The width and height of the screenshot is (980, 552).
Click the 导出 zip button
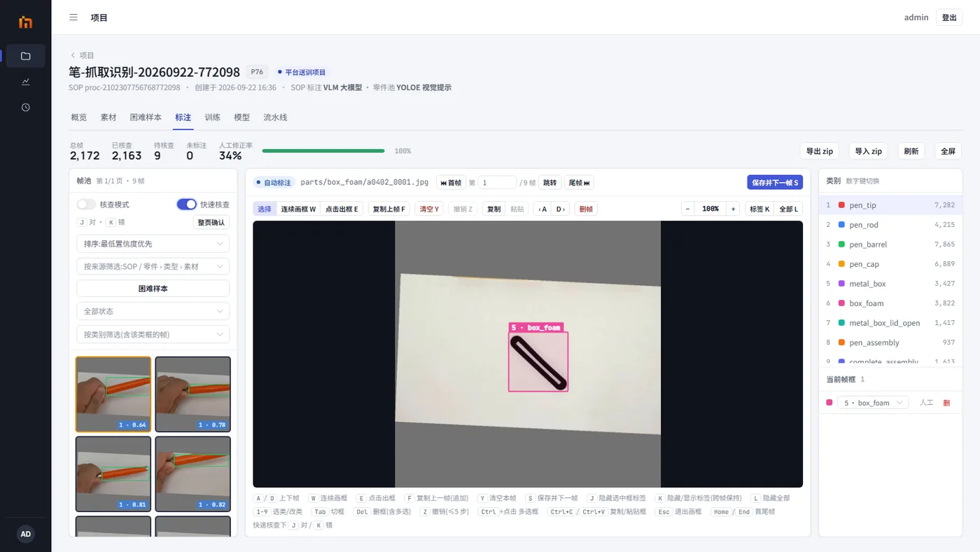pos(819,151)
